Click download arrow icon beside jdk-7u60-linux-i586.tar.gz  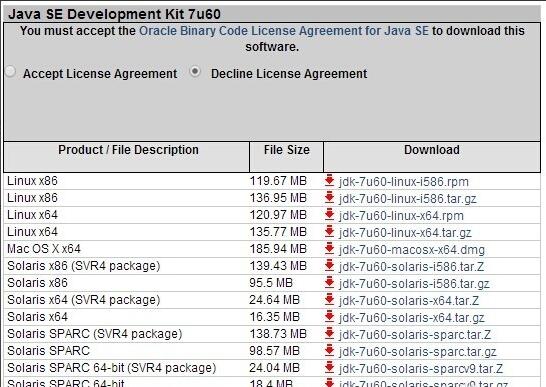tap(329, 198)
